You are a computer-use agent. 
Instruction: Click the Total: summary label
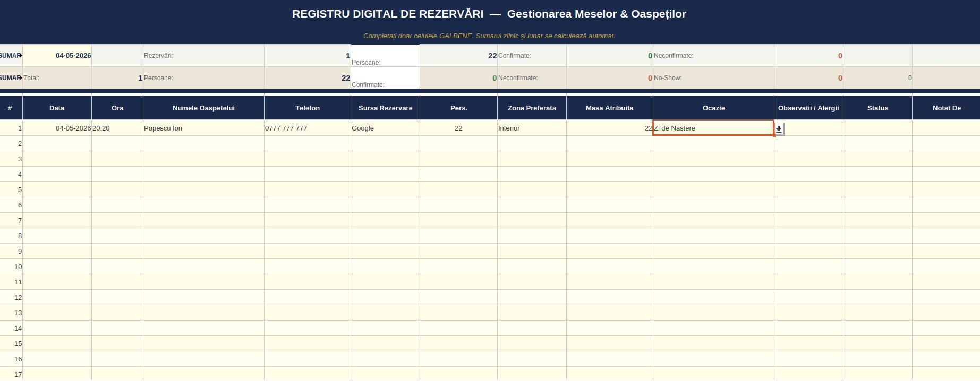(x=31, y=77)
